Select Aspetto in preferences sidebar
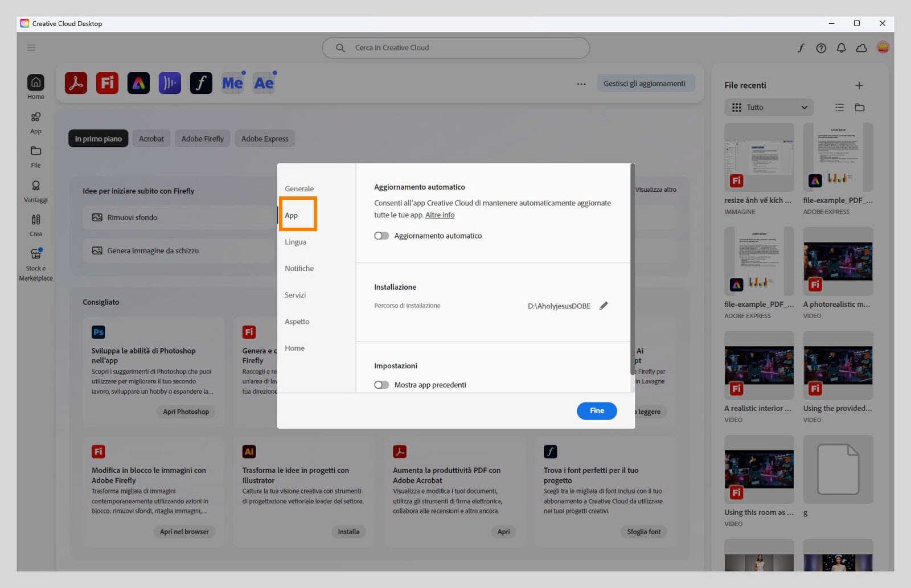911x588 pixels. 297,322
